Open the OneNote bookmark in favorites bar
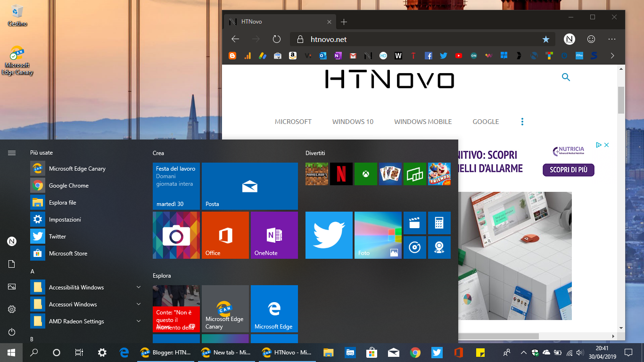The width and height of the screenshot is (644, 362). (338, 56)
